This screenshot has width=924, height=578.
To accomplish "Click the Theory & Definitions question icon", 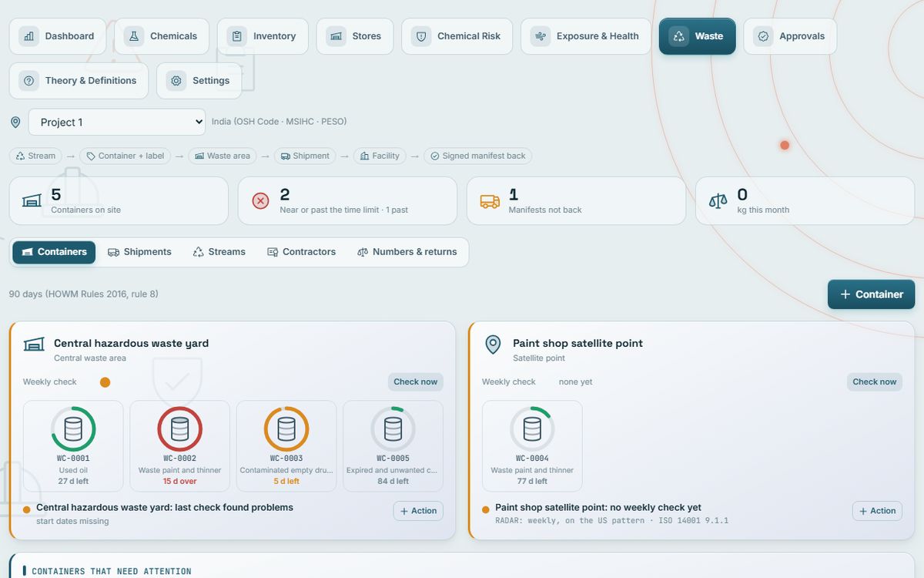I will click(29, 81).
